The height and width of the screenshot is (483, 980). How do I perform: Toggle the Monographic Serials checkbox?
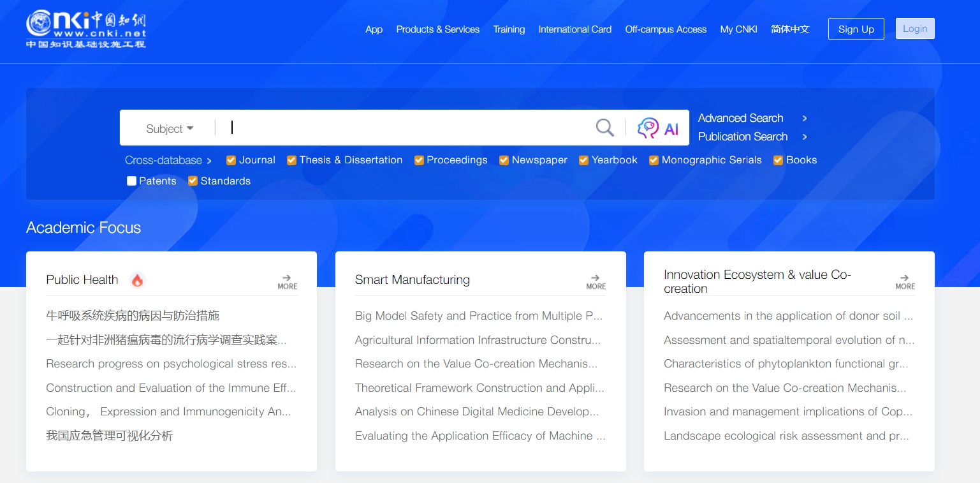pyautogui.click(x=654, y=160)
